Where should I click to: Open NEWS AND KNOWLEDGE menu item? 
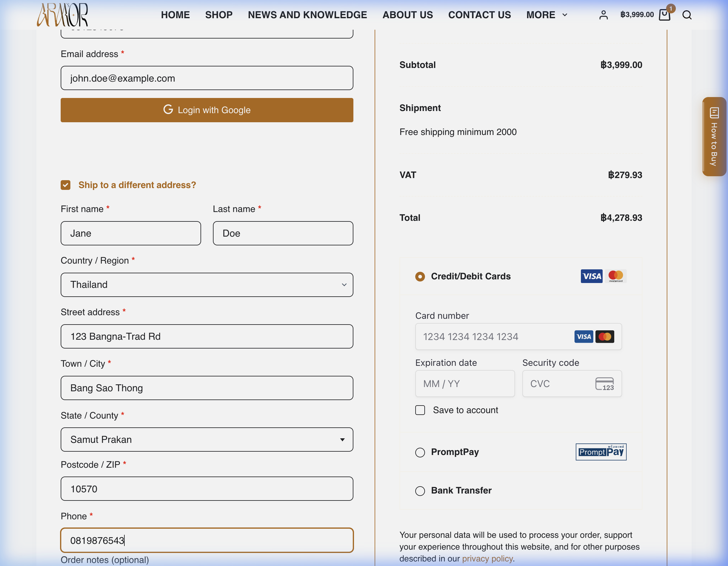(x=307, y=15)
